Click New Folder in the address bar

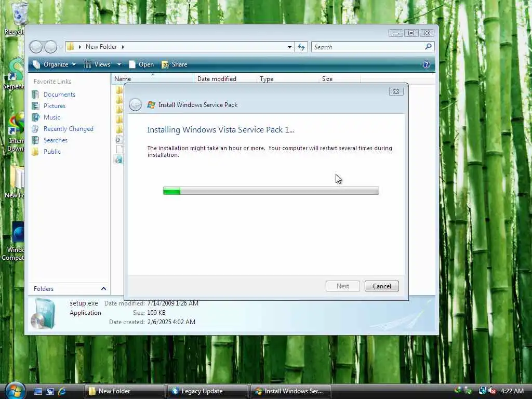[x=101, y=47]
